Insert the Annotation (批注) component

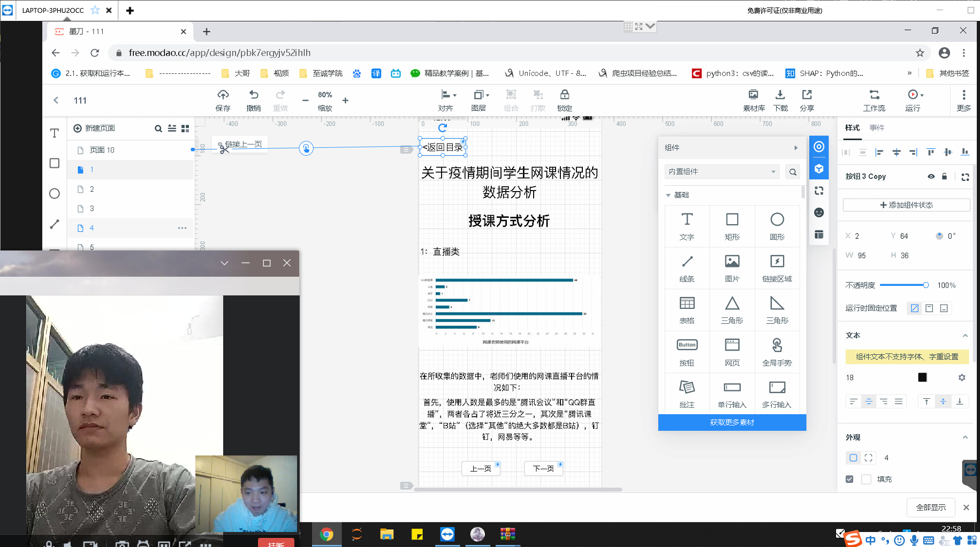coord(687,394)
